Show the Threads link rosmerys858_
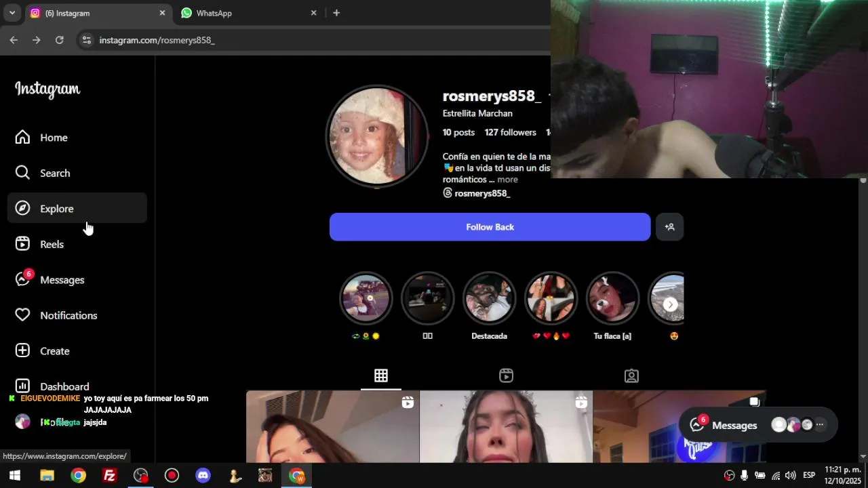The width and height of the screenshot is (868, 488). [476, 193]
